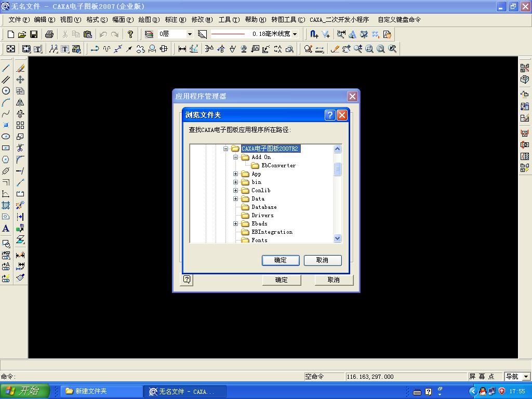This screenshot has height=399, width=532.
Task: Click the layer control icon beside 0层
Action: coord(149,34)
